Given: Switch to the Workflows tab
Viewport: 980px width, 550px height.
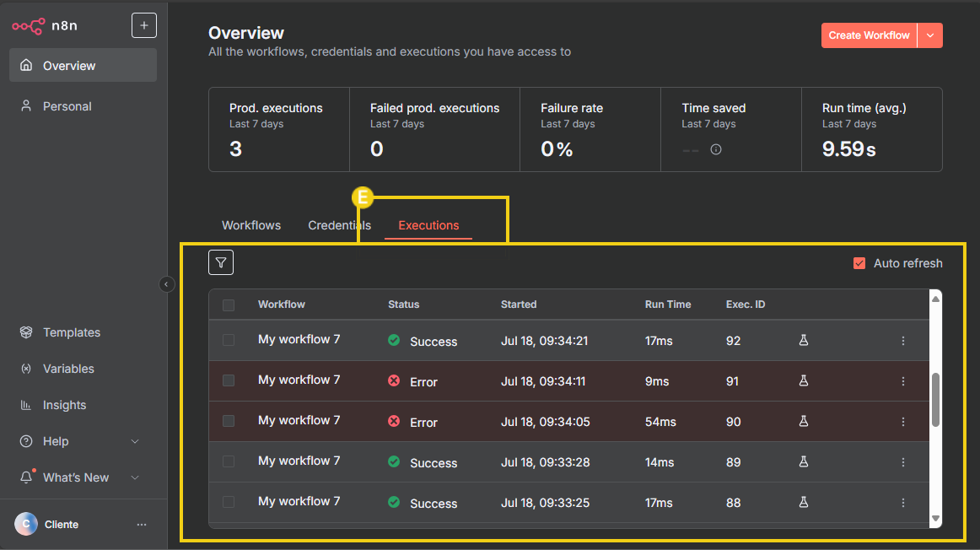Looking at the screenshot, I should coord(251,225).
